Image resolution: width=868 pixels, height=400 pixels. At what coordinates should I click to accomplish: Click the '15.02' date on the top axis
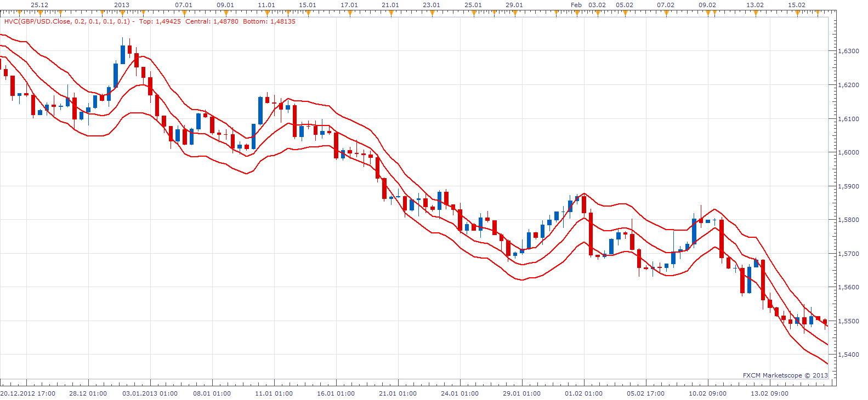(797, 5)
